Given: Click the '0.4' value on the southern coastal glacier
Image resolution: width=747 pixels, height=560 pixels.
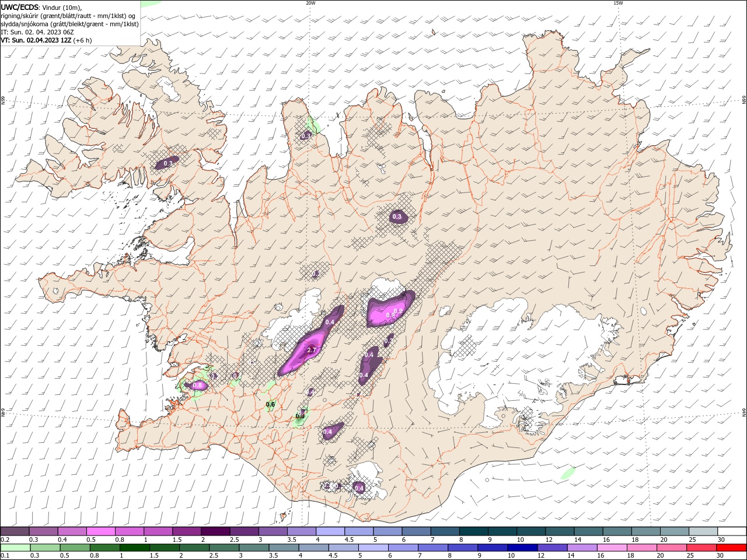Looking at the screenshot, I should pos(359,488).
